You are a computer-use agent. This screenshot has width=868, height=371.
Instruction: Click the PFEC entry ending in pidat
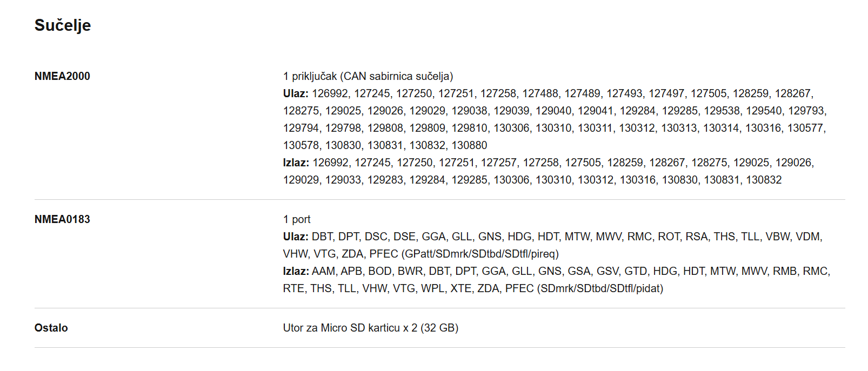click(x=584, y=288)
